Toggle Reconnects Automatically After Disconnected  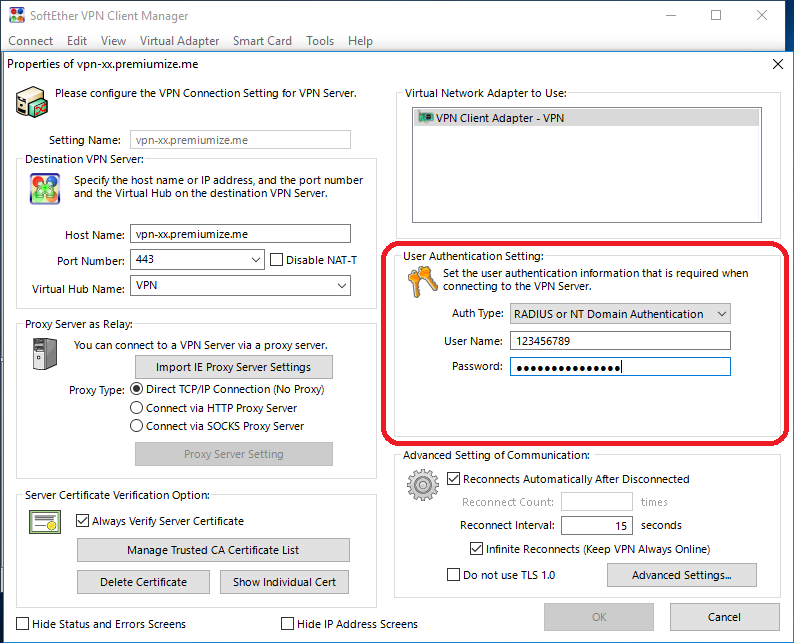click(454, 478)
